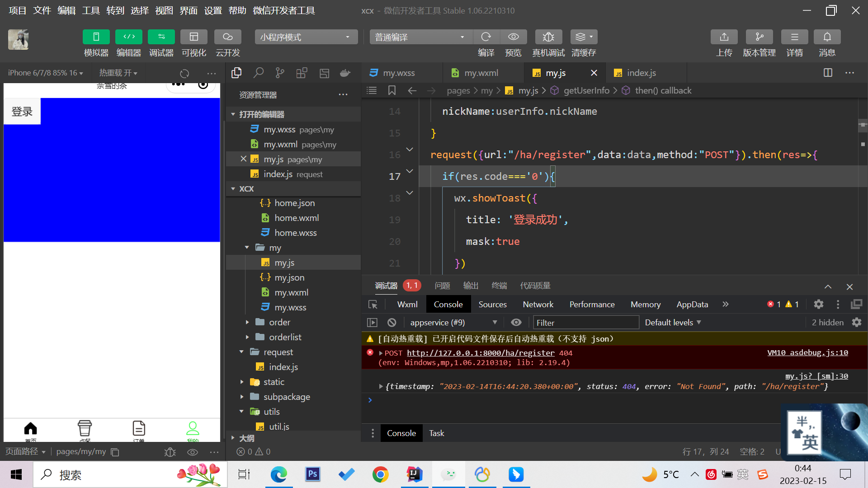Open the upload toolbar button
Screen dimensions: 868x488
click(x=724, y=37)
